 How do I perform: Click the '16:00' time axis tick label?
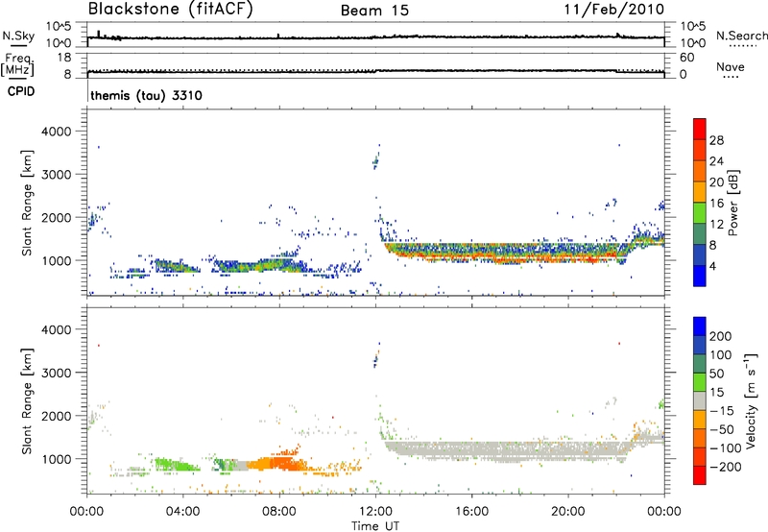click(471, 512)
